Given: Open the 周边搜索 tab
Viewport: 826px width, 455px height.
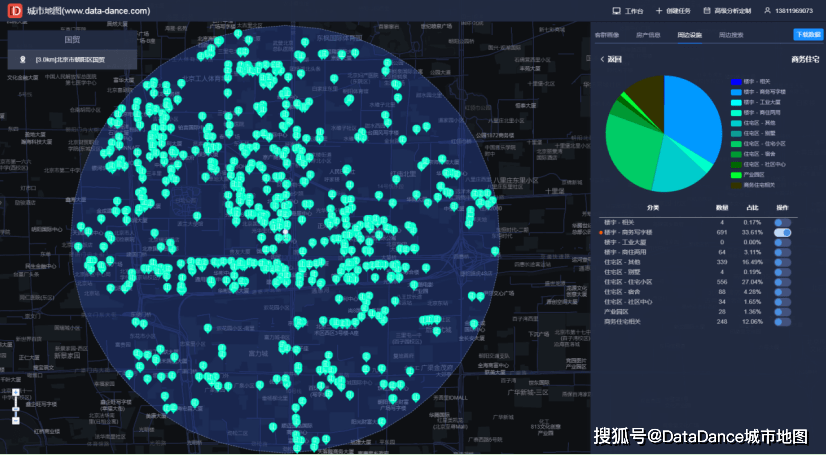Looking at the screenshot, I should 731,35.
